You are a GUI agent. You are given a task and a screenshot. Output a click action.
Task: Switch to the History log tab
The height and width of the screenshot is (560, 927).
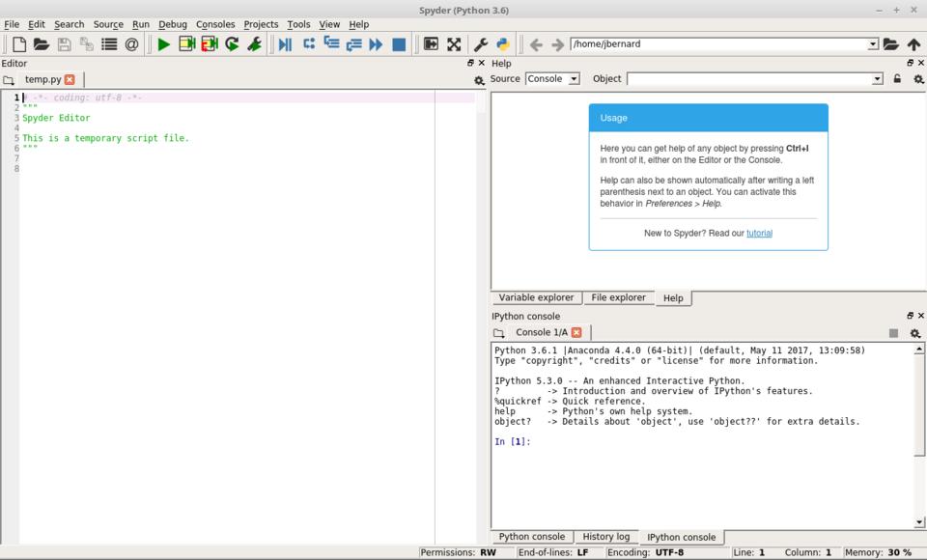pyautogui.click(x=605, y=537)
